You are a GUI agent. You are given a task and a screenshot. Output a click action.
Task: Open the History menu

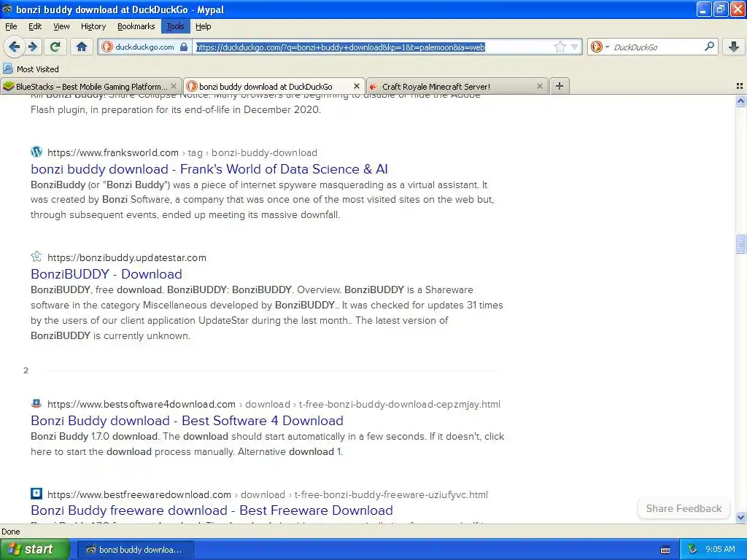coord(93,26)
